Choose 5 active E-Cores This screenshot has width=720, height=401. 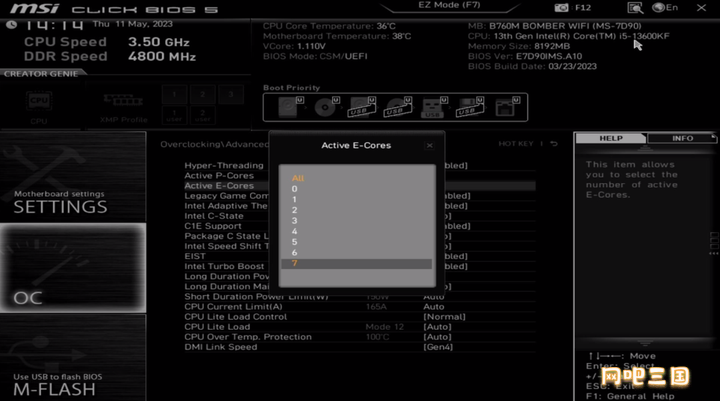click(356, 242)
